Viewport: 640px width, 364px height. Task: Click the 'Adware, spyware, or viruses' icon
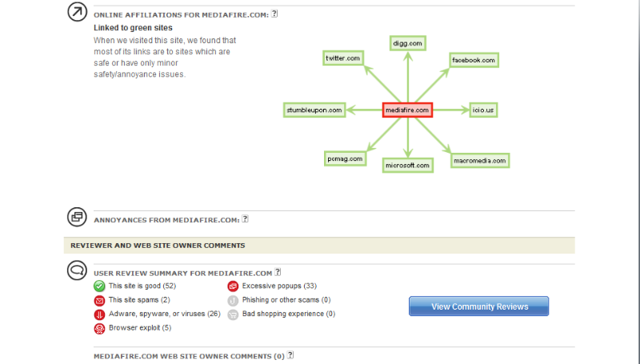click(x=99, y=314)
